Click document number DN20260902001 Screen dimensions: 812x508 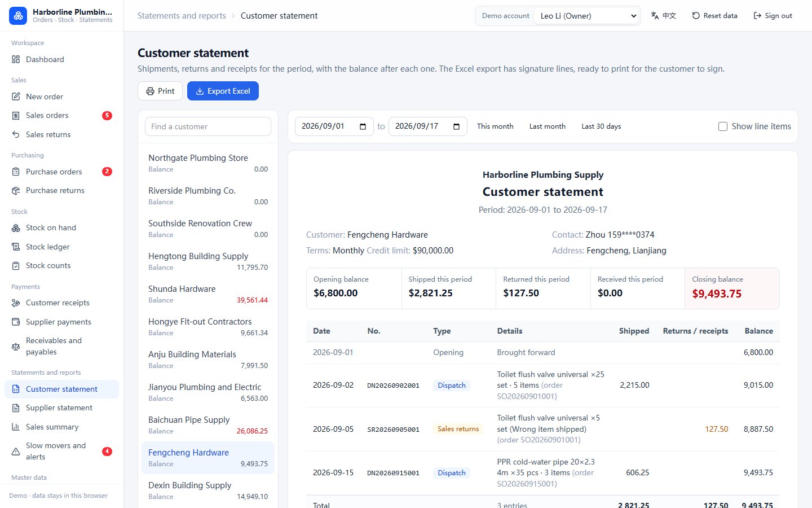[x=393, y=386]
